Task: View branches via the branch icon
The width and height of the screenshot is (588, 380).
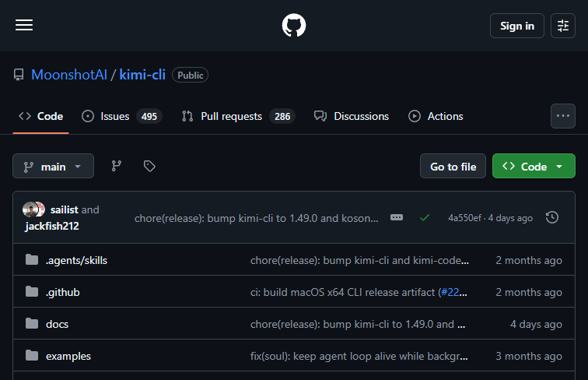Action: [x=117, y=166]
